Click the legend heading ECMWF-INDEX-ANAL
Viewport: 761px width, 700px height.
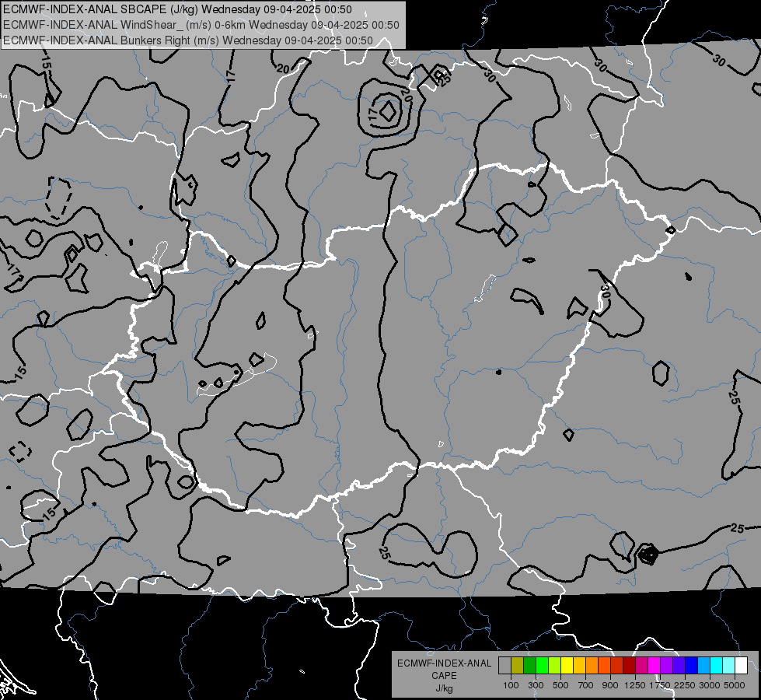[x=444, y=663]
